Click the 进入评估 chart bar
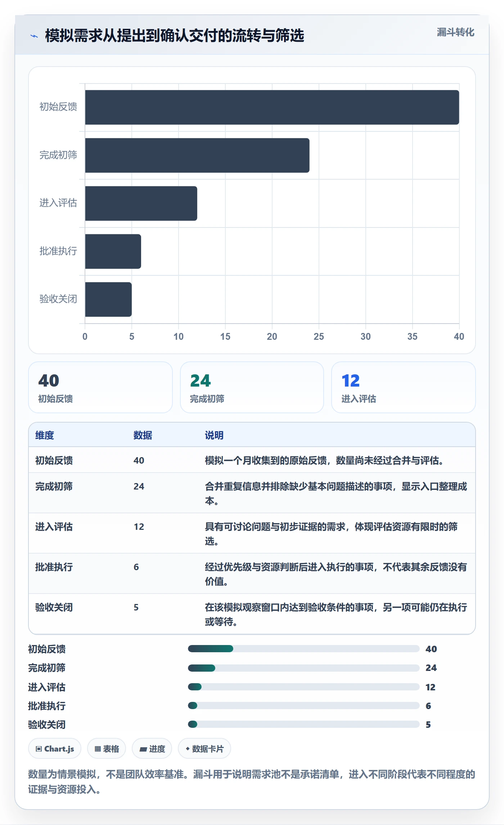504x825 pixels. 141,203
